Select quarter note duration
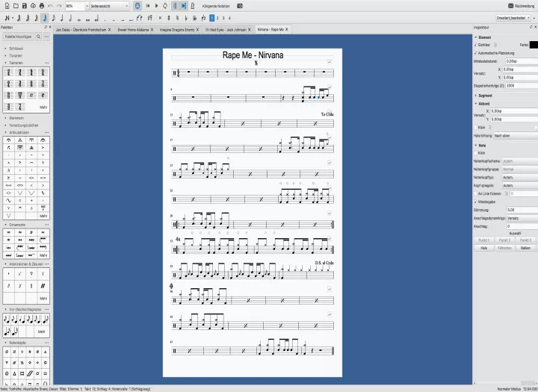Viewport: 538px width, 392px height. click(62, 18)
